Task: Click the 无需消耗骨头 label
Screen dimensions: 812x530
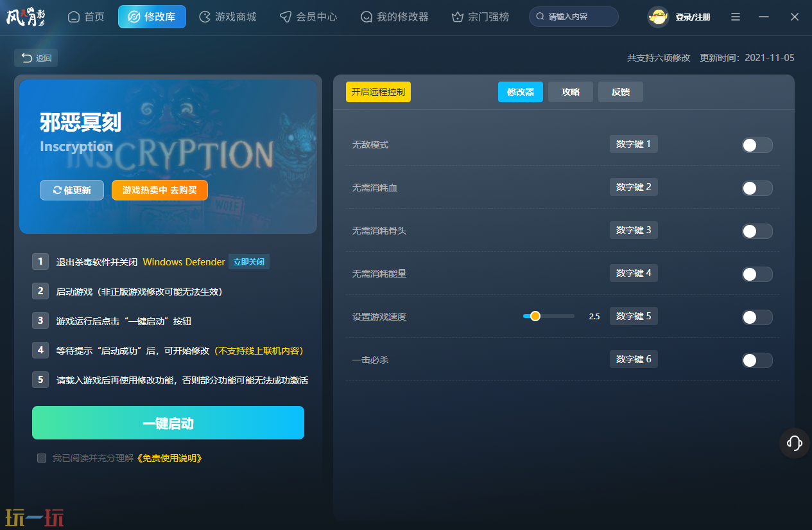Action: 379,231
